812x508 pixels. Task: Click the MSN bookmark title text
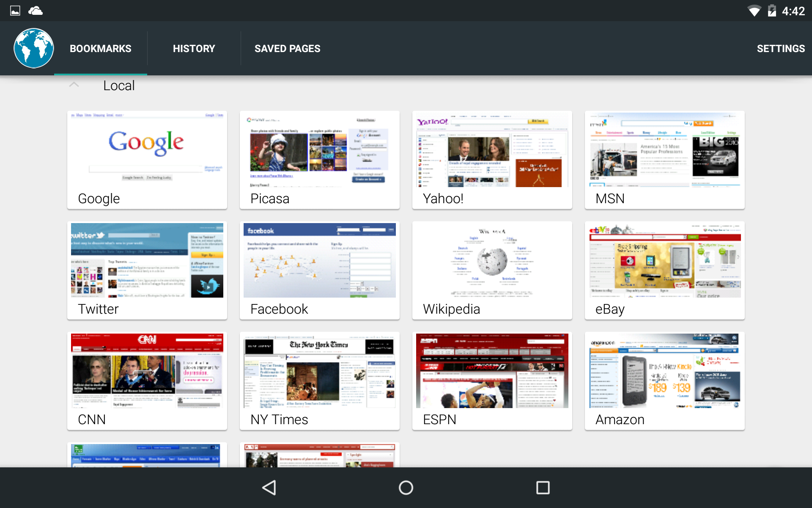tap(610, 199)
